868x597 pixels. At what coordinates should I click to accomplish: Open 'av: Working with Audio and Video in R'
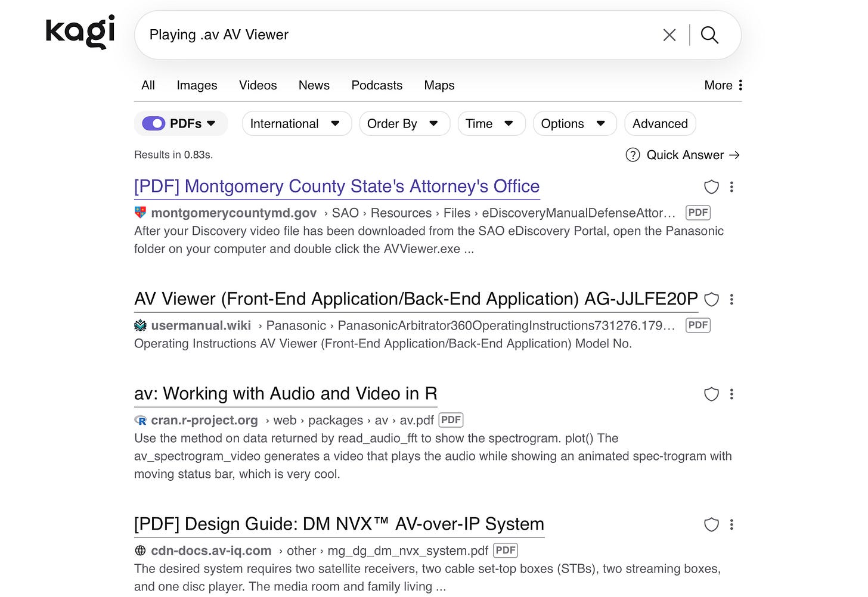pos(286,393)
